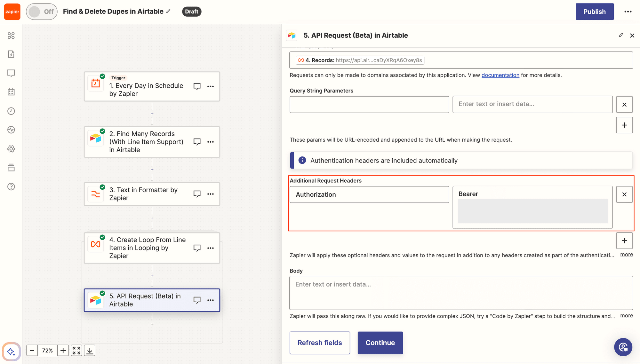
Task: Open the documentation link
Action: click(500, 75)
